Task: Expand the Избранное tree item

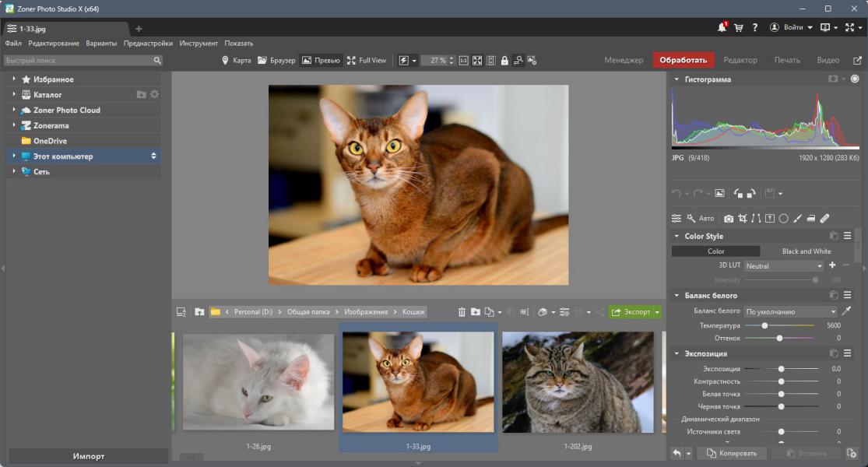Action: click(14, 79)
